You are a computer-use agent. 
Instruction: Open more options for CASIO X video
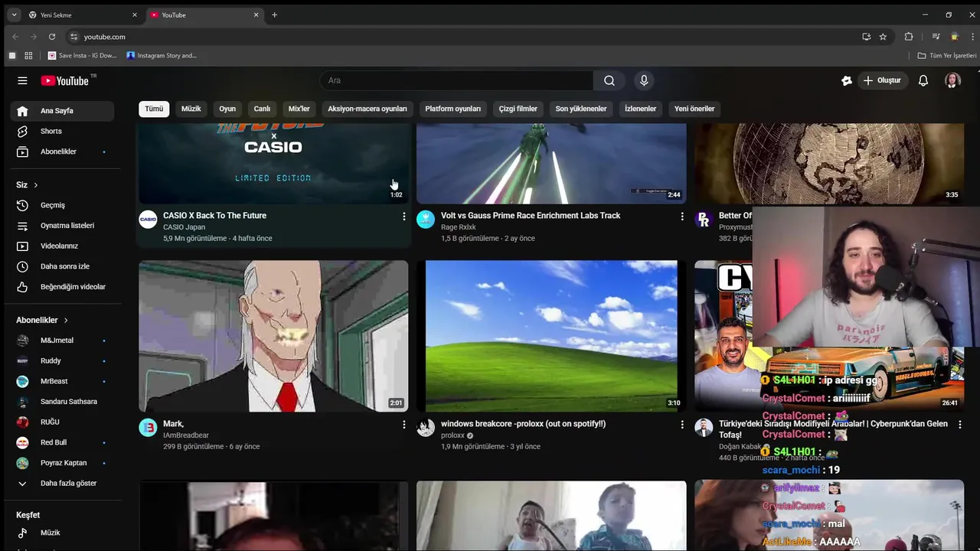[x=404, y=217]
